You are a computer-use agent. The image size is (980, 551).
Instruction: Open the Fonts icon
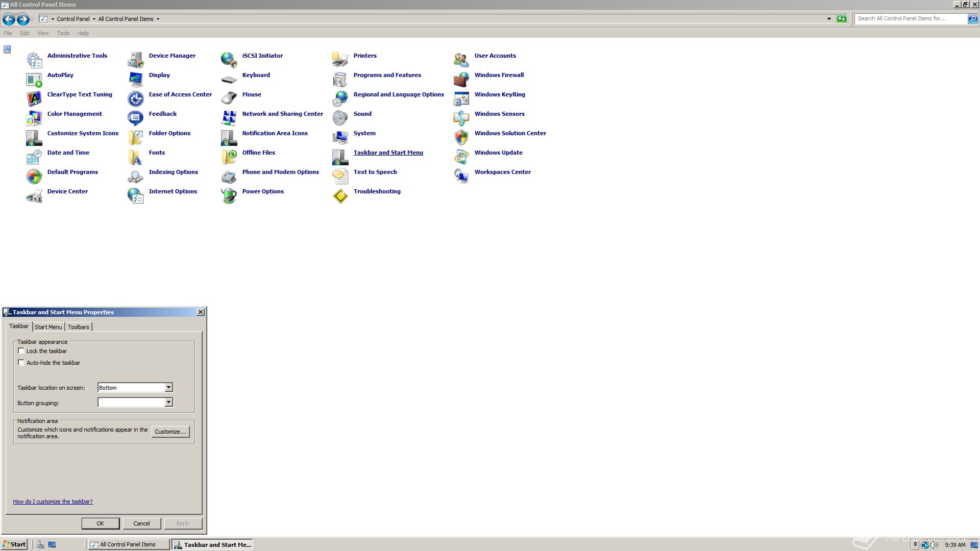coord(136,157)
